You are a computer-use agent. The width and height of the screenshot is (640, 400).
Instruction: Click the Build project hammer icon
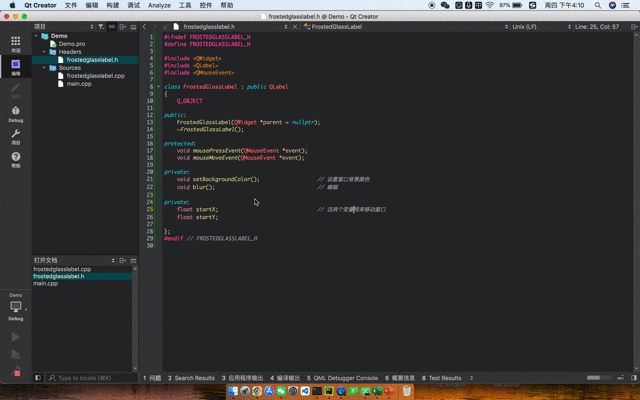[15, 372]
